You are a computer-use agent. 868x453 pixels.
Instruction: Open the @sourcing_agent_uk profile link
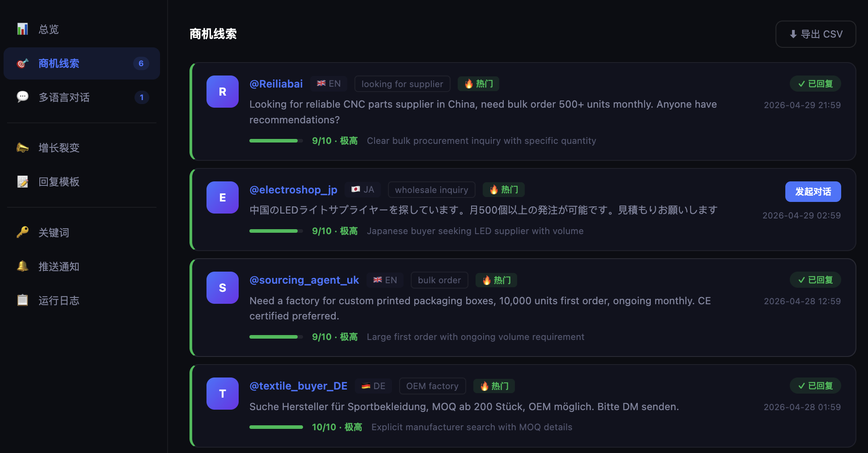pyautogui.click(x=304, y=280)
